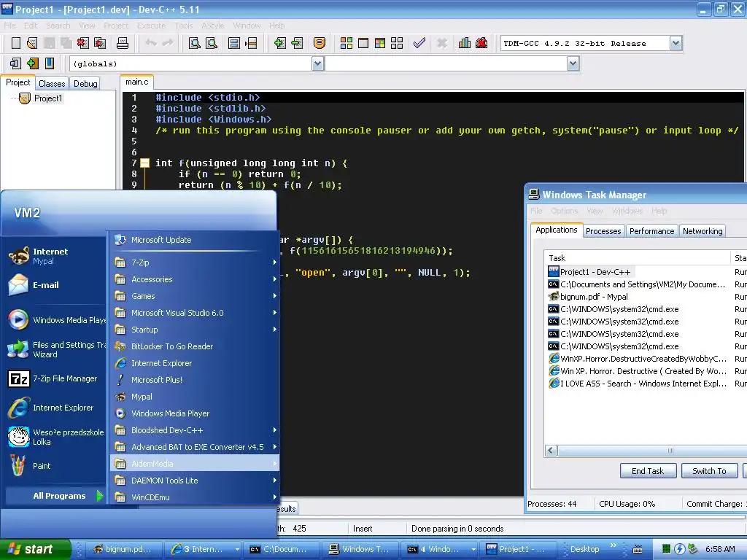This screenshot has width=747, height=560.
Task: Click the Compile and Run icon
Action: 379,43
